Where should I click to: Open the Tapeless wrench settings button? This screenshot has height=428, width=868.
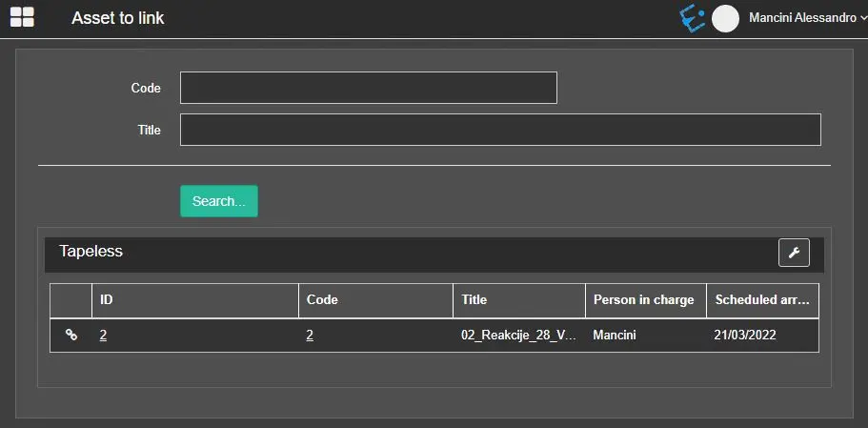point(794,253)
